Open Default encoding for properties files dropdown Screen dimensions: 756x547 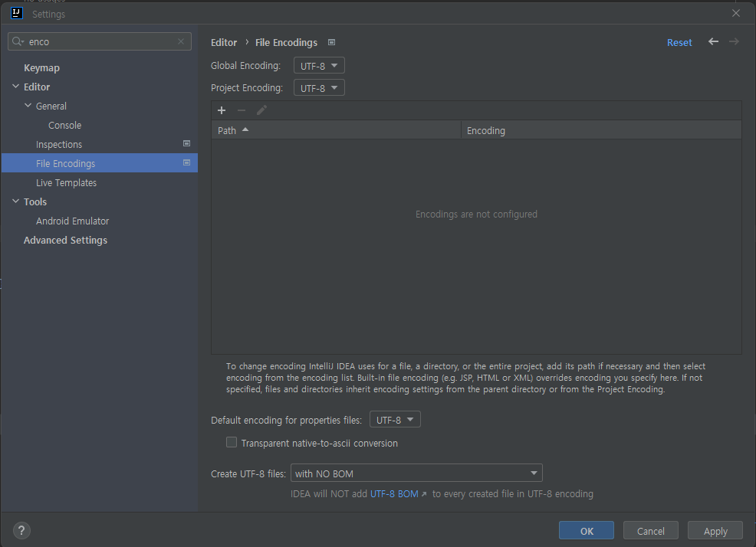(395, 419)
